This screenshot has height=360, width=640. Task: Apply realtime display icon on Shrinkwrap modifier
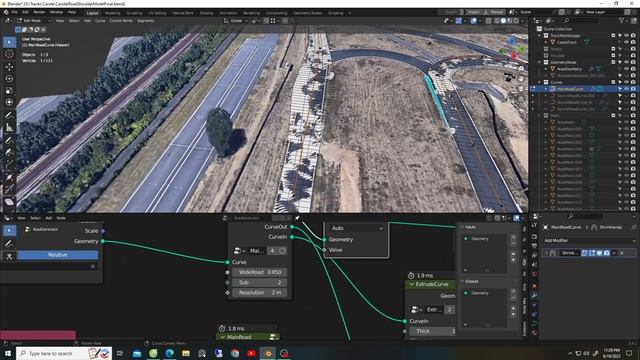click(599, 253)
